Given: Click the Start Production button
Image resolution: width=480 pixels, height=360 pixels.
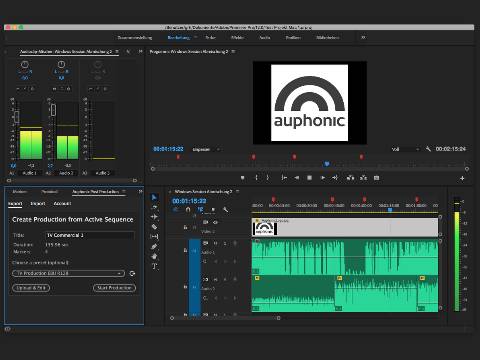Looking at the screenshot, I should click(x=114, y=288).
